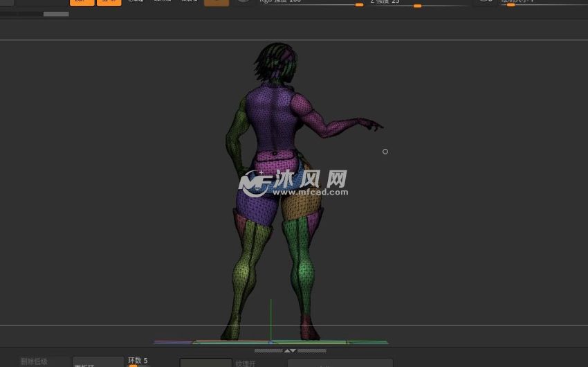Click the 删除低级 button

tap(34, 361)
